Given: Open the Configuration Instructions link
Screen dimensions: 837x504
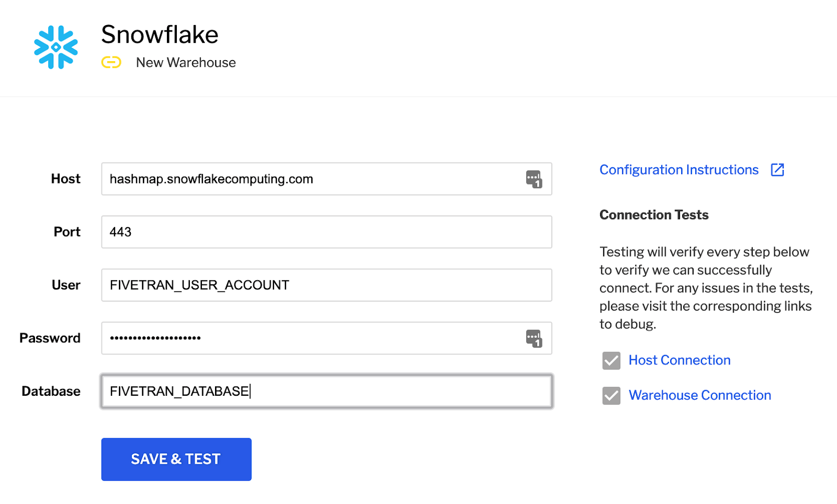Looking at the screenshot, I should tap(678, 169).
